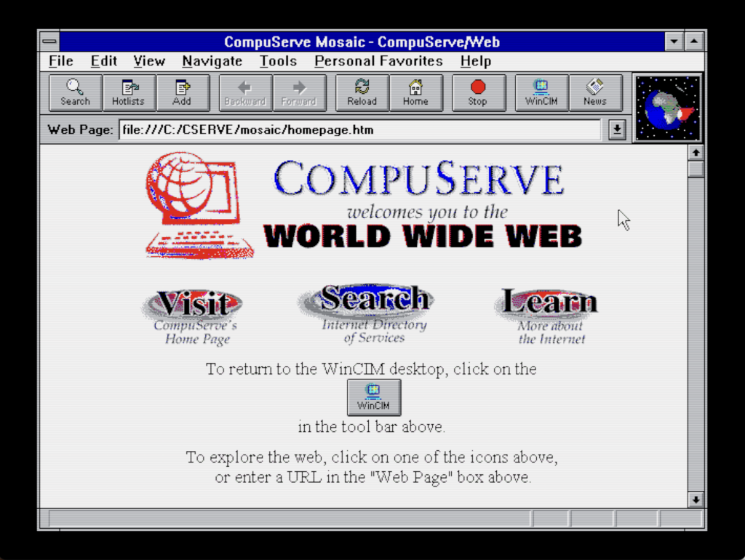Click the spinning globe status icon
Screen dimensions: 745x560
pyautogui.click(x=668, y=108)
